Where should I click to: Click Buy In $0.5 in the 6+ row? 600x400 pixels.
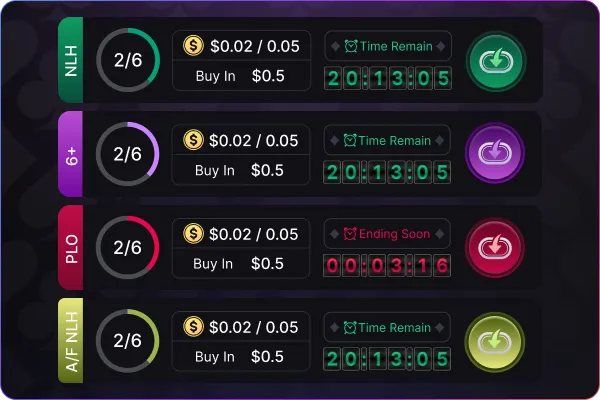click(240, 170)
